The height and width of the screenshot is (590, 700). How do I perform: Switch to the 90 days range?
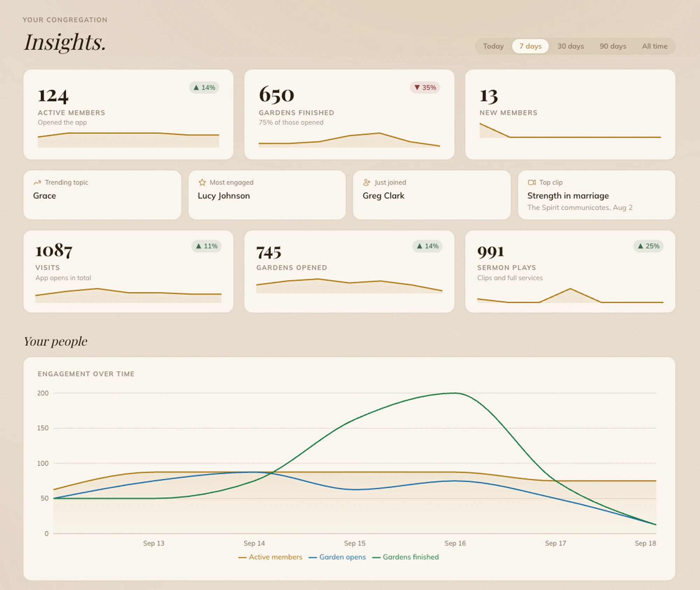point(613,46)
